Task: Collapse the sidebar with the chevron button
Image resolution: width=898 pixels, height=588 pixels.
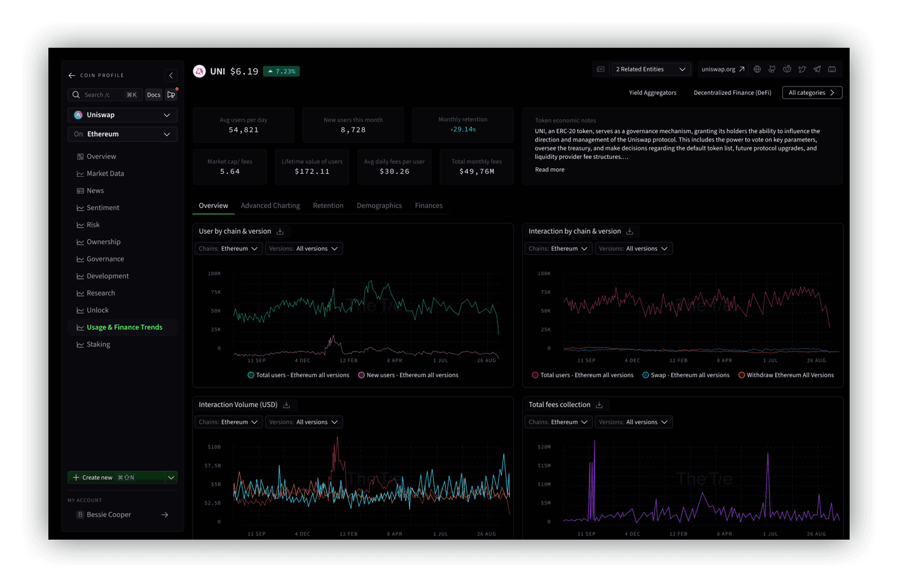Action: point(171,75)
